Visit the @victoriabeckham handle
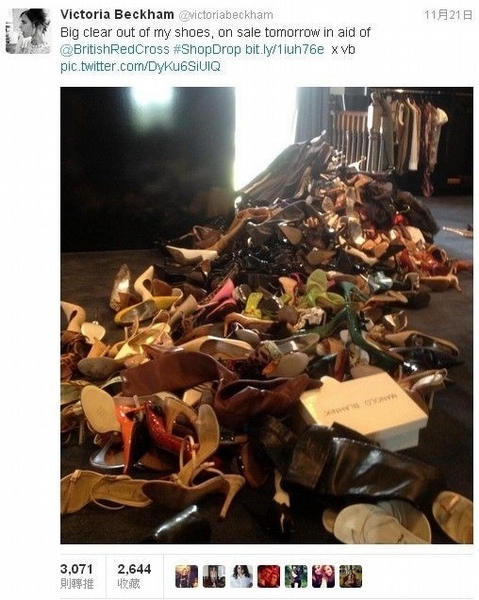Screen dimensions: 479x600 pos(226,15)
